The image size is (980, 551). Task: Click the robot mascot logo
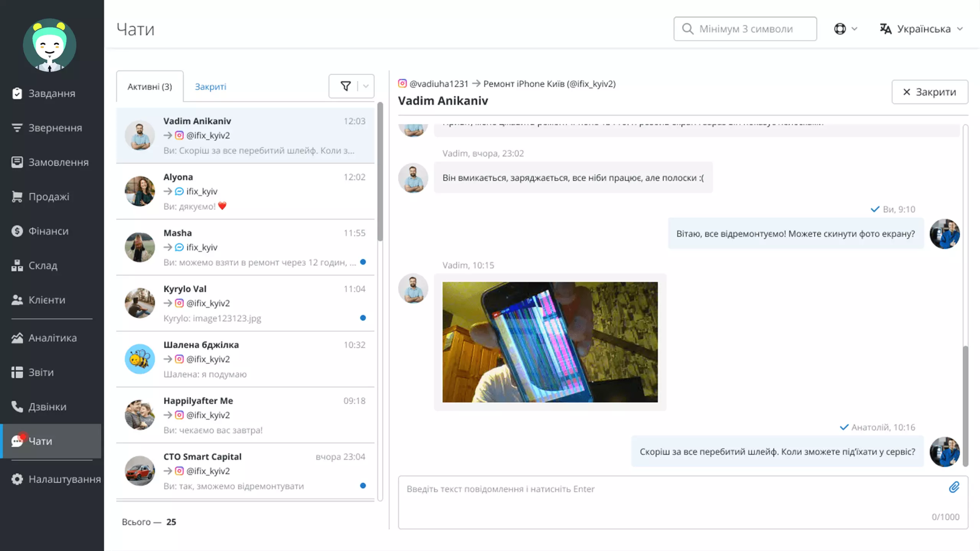pos(50,45)
